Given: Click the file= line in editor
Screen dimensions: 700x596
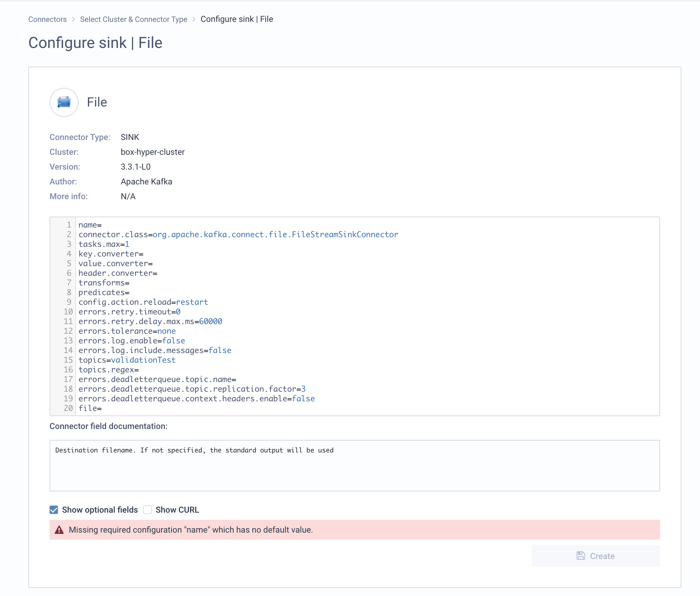Looking at the screenshot, I should (x=90, y=408).
